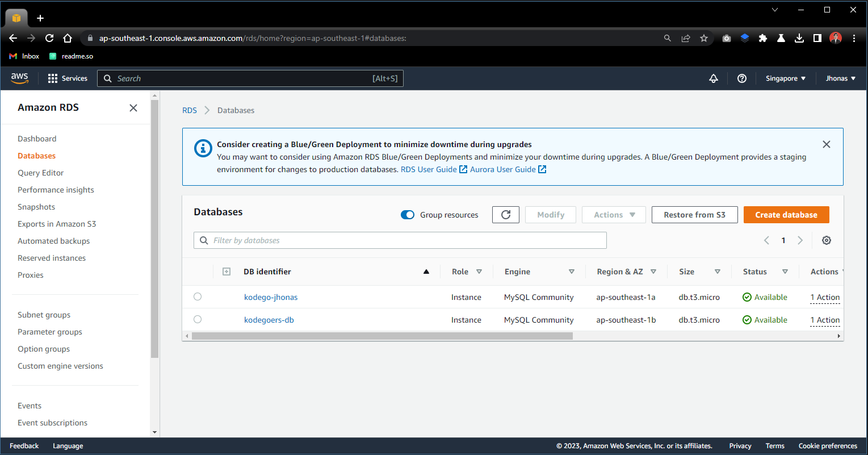Viewport: 868px width, 455px height.
Task: Click browser back arrow
Action: click(x=13, y=38)
